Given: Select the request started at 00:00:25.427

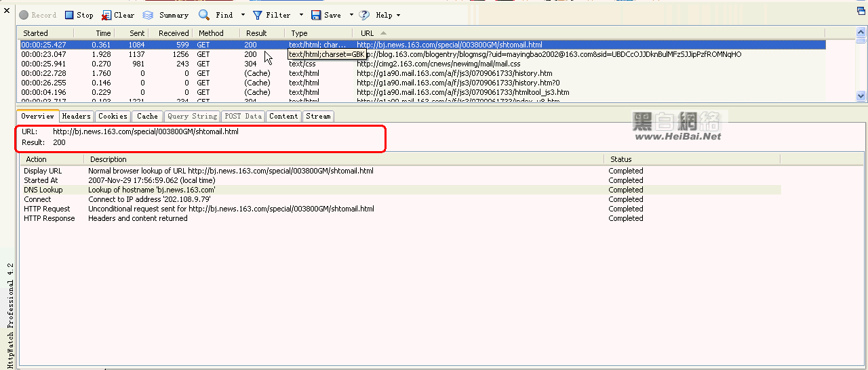Looking at the screenshot, I should pos(422,45).
